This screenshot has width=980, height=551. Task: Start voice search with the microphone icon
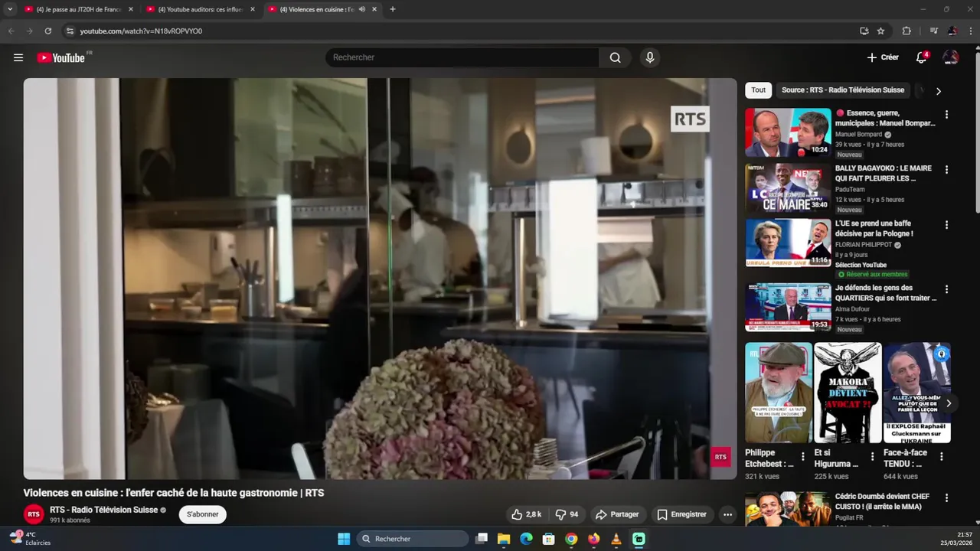pos(649,57)
